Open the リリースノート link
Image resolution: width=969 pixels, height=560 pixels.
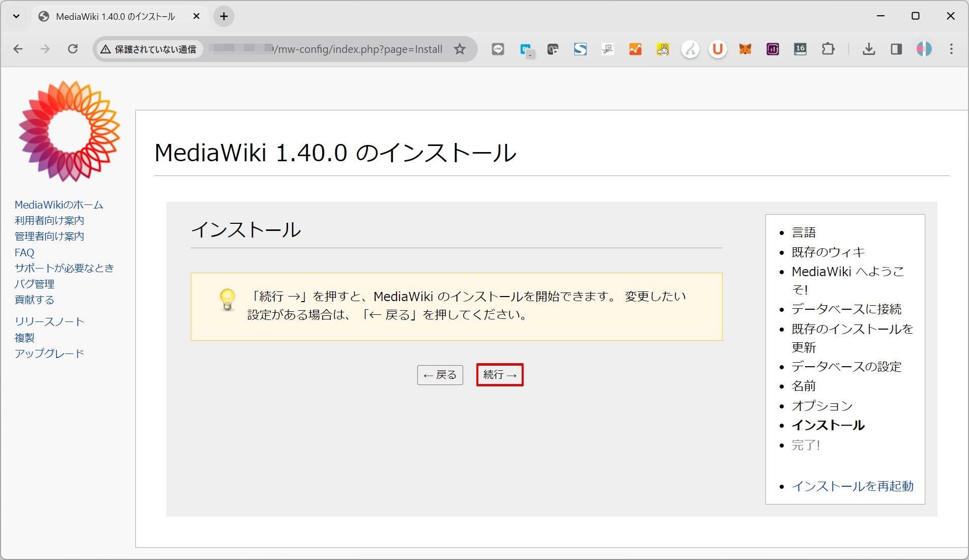coord(49,321)
